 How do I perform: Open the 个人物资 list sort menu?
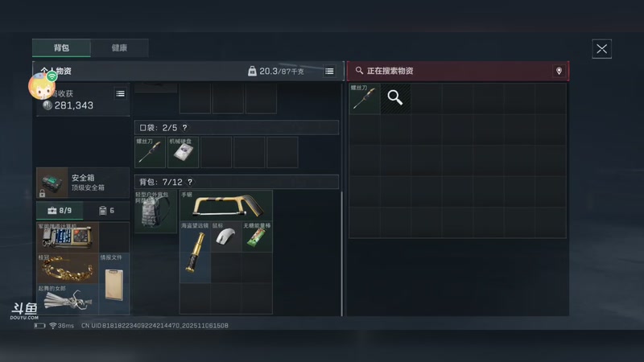tap(329, 72)
